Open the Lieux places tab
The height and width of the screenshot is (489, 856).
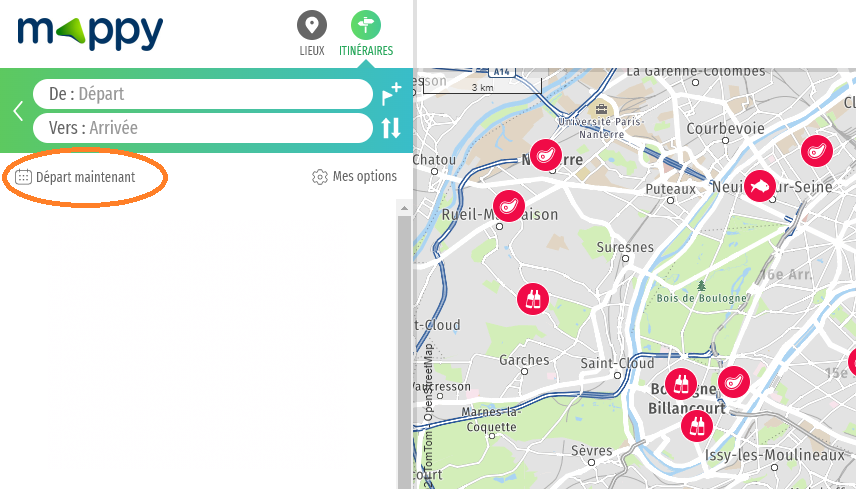tap(312, 33)
